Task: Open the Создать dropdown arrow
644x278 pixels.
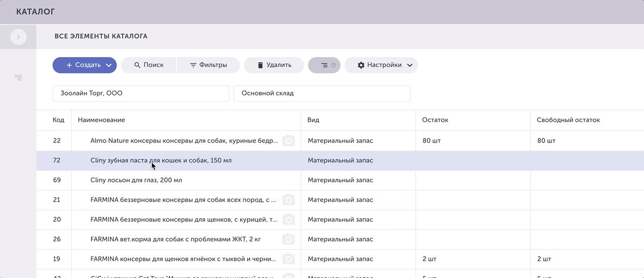Action: pos(109,65)
